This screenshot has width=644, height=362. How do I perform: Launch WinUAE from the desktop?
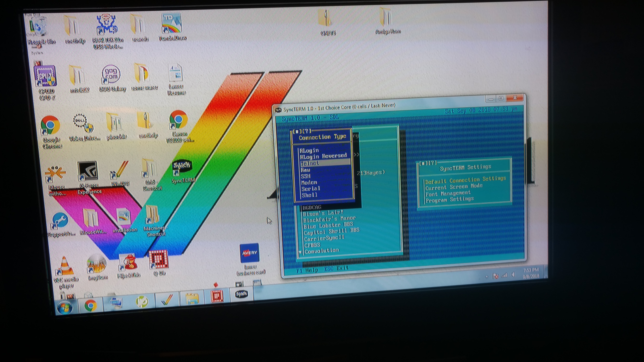(x=120, y=174)
